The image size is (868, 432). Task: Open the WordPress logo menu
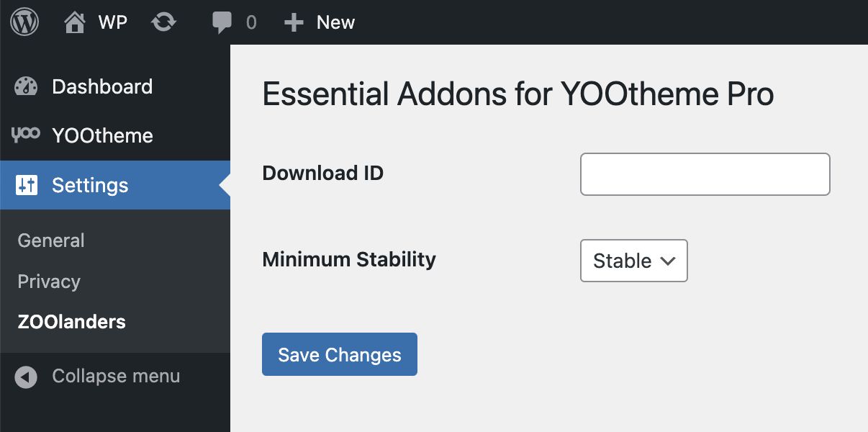(24, 22)
